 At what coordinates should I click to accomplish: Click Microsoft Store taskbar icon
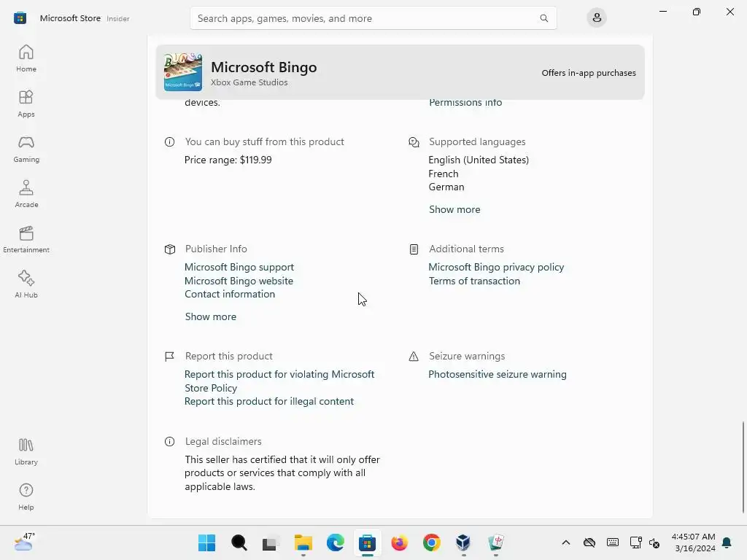click(x=368, y=542)
